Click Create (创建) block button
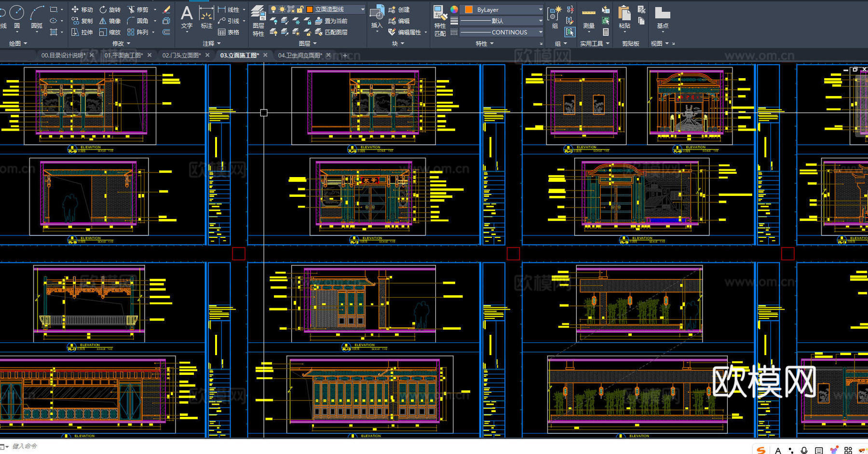 [399, 10]
